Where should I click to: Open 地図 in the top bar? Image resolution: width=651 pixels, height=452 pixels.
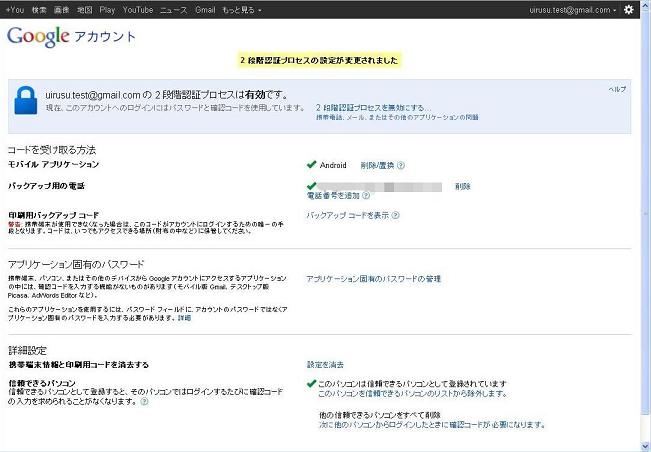coord(84,10)
